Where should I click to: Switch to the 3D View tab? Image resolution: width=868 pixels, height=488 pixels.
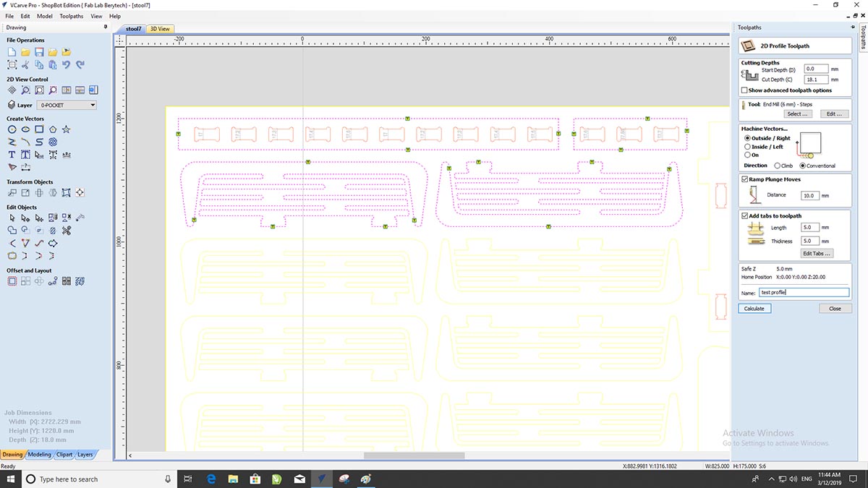pyautogui.click(x=160, y=29)
